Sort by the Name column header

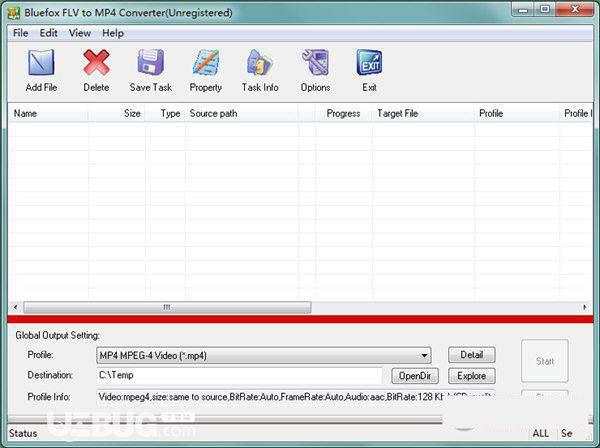(48, 114)
